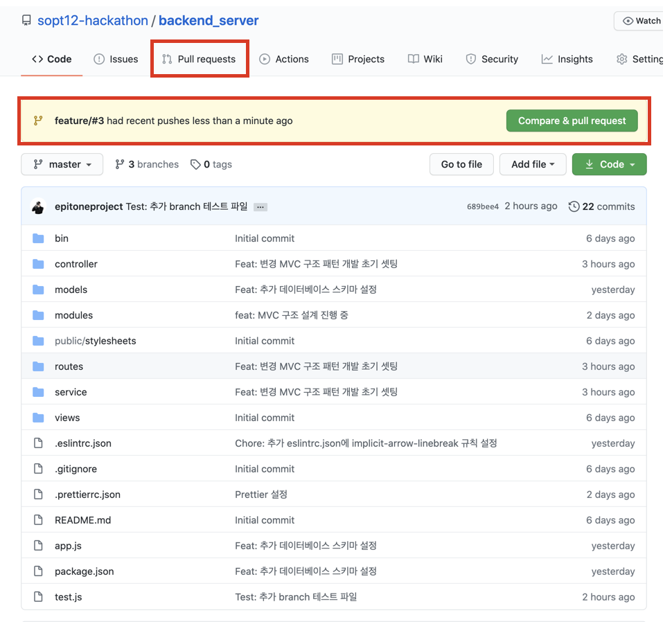Open the bin row 'Initial commit' message
This screenshot has height=622, width=672.
coord(265,238)
